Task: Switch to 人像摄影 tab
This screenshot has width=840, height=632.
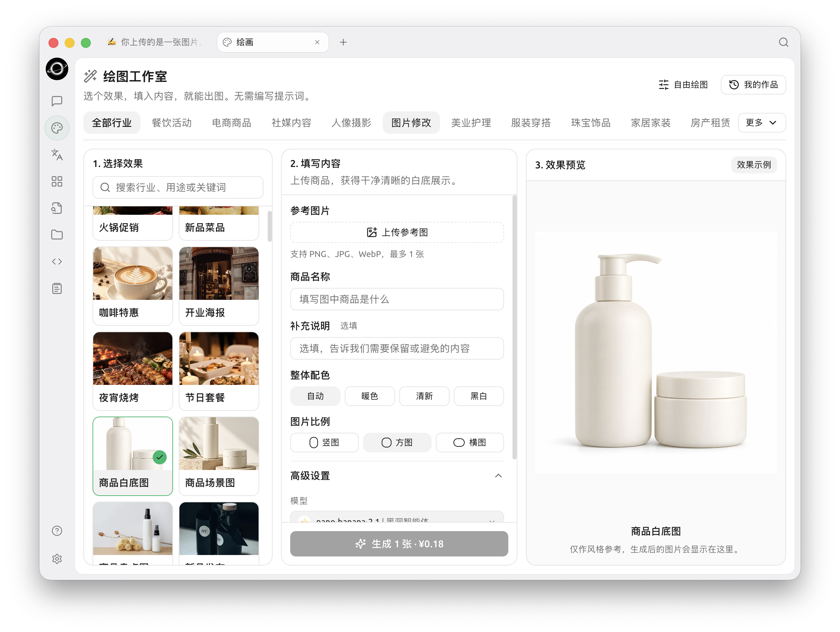Action: click(351, 123)
